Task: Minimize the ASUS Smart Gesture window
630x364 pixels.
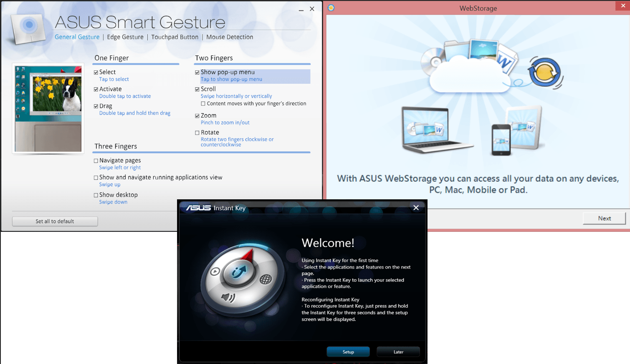Action: 301,9
